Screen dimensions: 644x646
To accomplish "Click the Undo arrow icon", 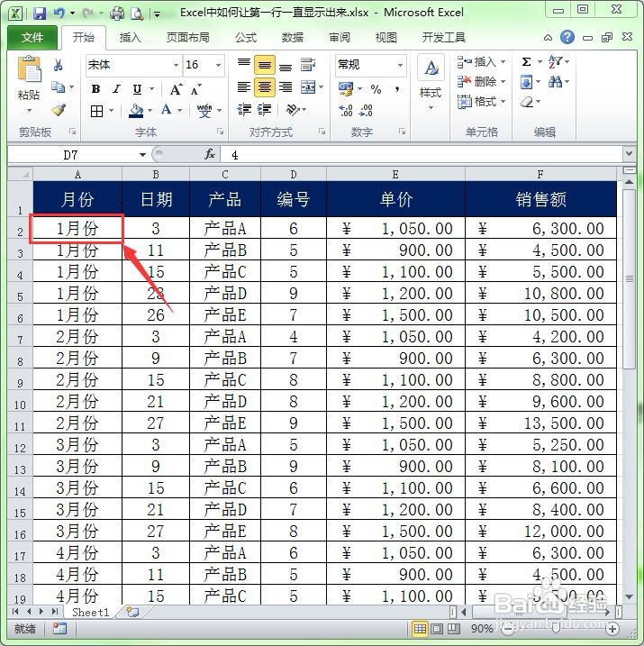I will point(59,14).
